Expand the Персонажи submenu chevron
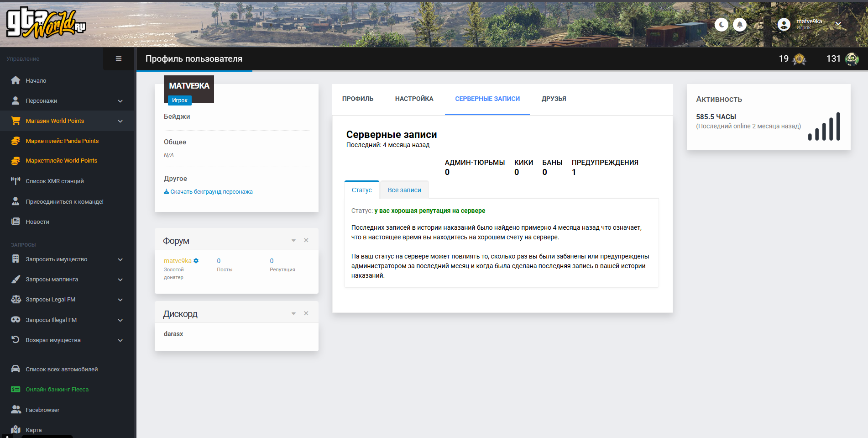 120,101
